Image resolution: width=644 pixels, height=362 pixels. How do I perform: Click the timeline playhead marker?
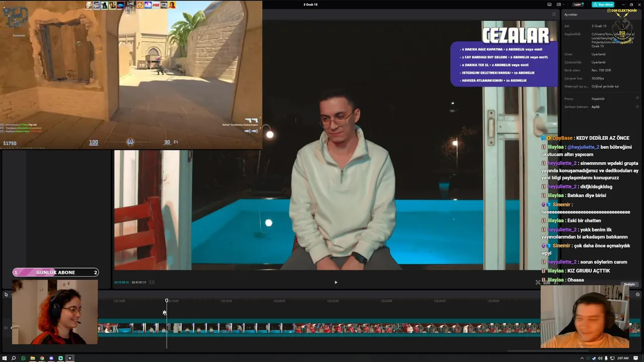[x=167, y=301]
